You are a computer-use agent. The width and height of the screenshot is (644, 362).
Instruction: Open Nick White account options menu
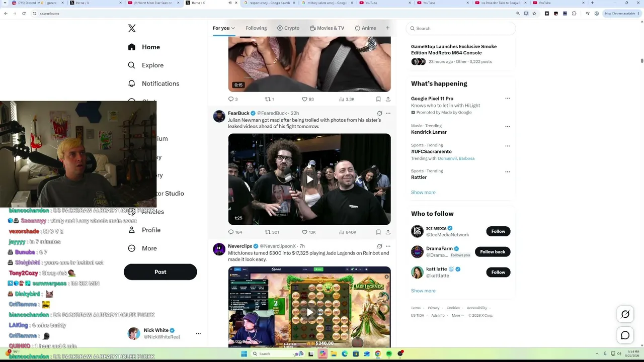198,333
